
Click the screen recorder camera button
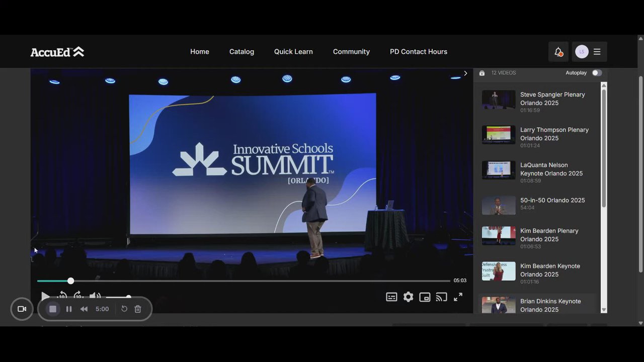pyautogui.click(x=22, y=309)
